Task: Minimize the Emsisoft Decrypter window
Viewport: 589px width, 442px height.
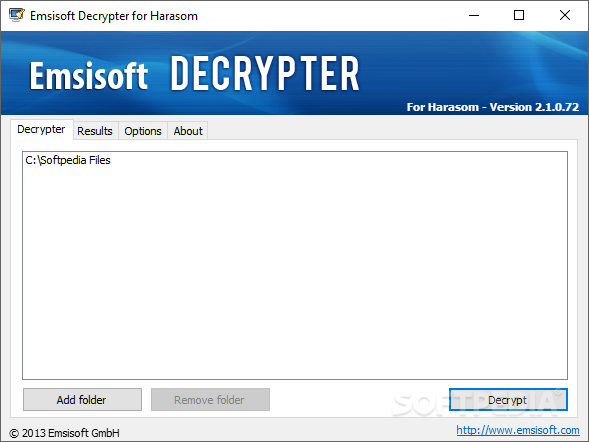Action: tap(474, 15)
